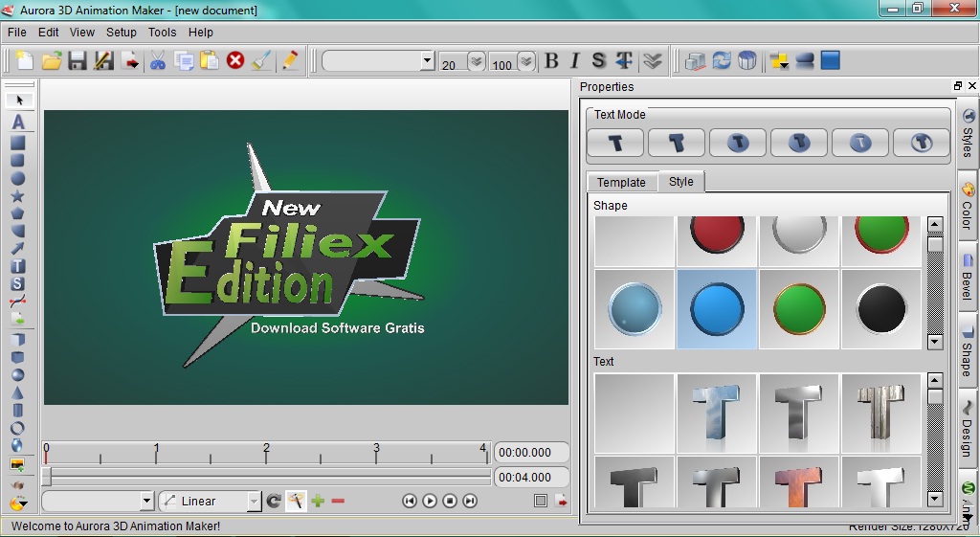Select the pentagon shape tool
Screen dimensions: 980x537
click(x=18, y=213)
